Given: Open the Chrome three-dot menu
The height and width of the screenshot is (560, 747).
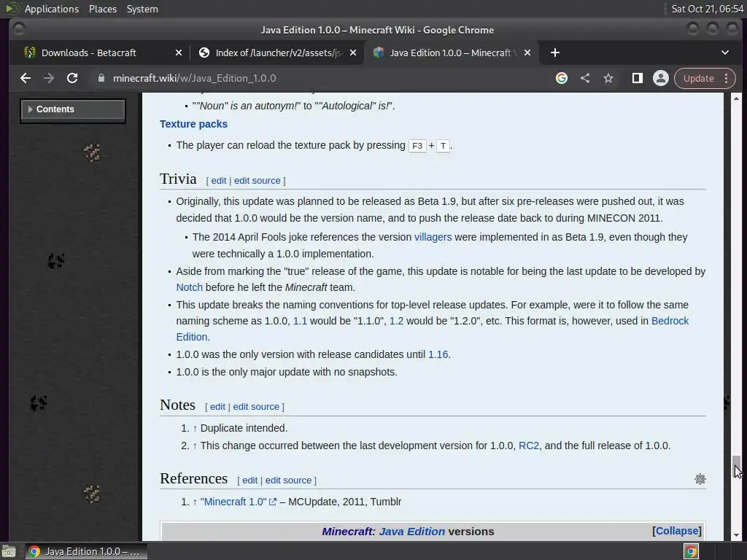Looking at the screenshot, I should (x=726, y=78).
